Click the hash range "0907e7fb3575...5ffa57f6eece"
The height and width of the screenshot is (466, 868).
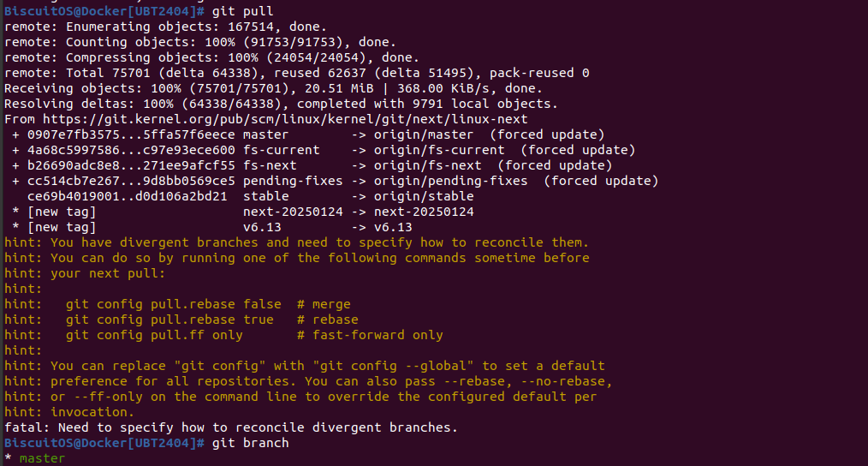point(131,134)
